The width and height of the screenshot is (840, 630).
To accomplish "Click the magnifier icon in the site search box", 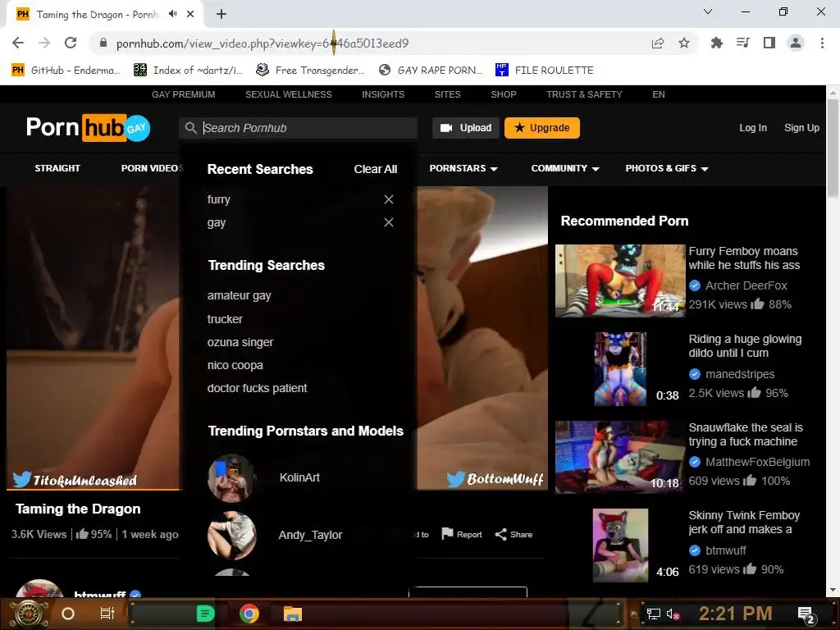I will [190, 128].
